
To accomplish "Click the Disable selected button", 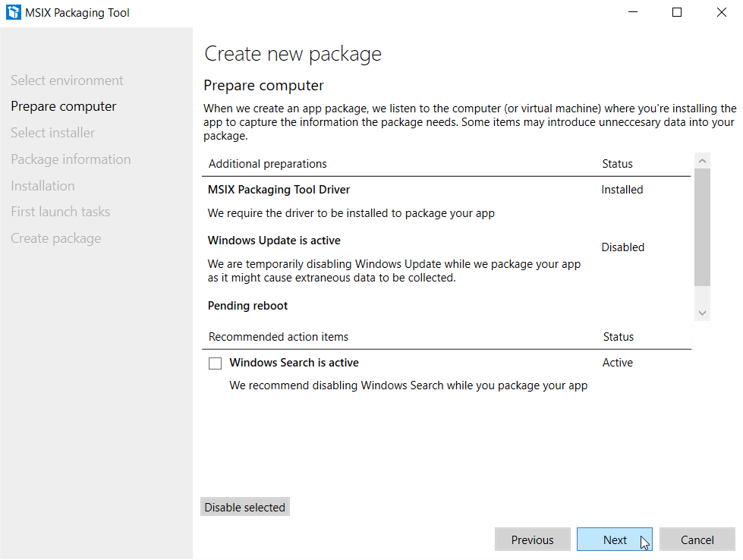I will click(245, 507).
